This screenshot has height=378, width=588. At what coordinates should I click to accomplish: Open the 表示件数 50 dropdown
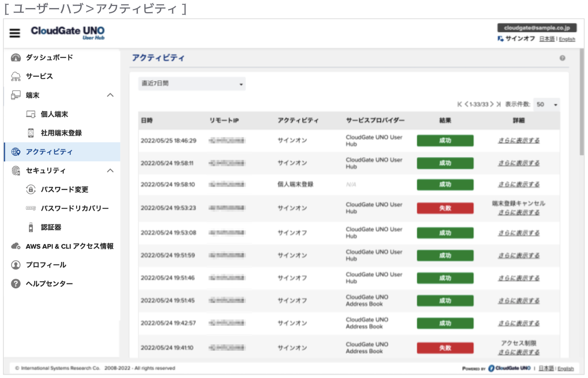(x=547, y=104)
